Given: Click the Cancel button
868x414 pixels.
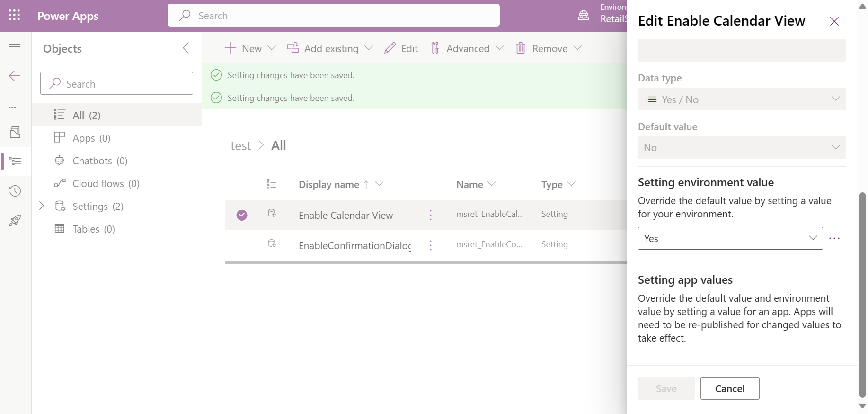Looking at the screenshot, I should pos(729,388).
